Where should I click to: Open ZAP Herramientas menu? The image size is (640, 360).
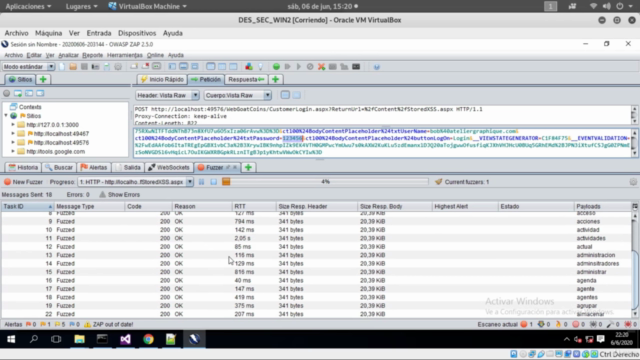[x=124, y=55]
